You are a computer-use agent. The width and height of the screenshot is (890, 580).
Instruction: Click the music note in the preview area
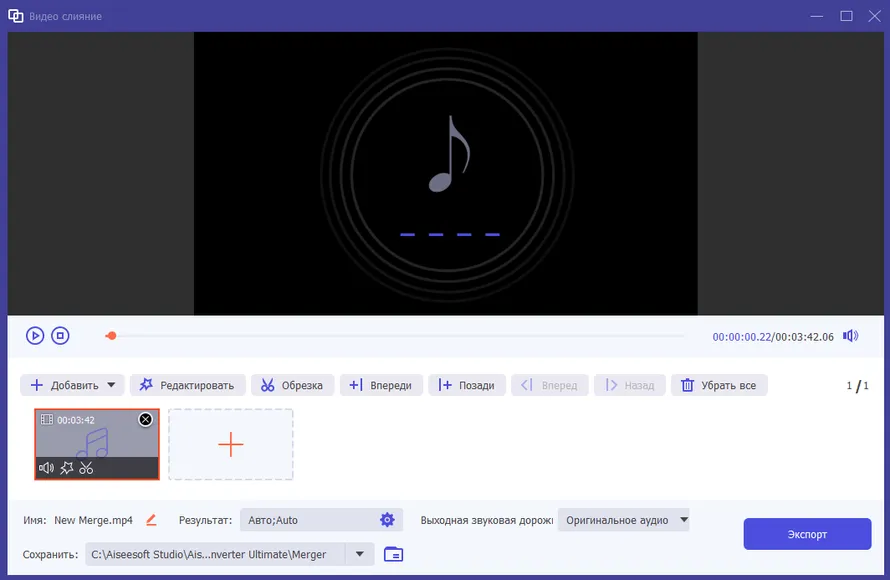pos(449,154)
